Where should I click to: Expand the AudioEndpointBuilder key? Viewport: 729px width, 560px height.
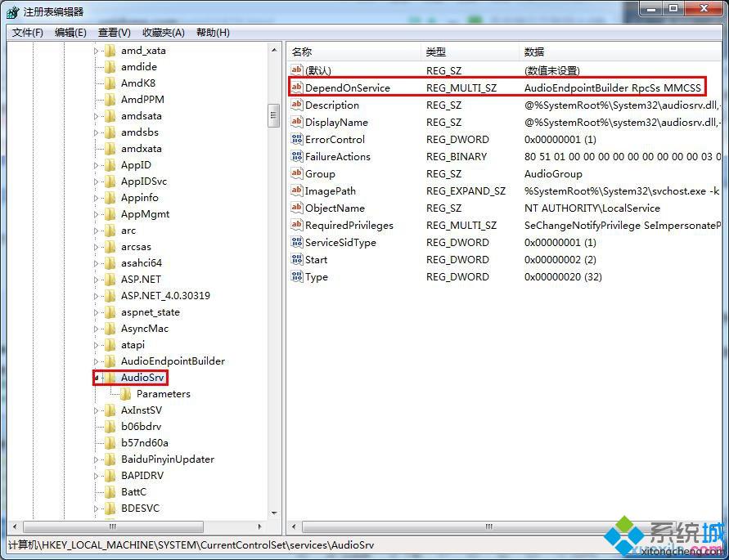coord(97,361)
